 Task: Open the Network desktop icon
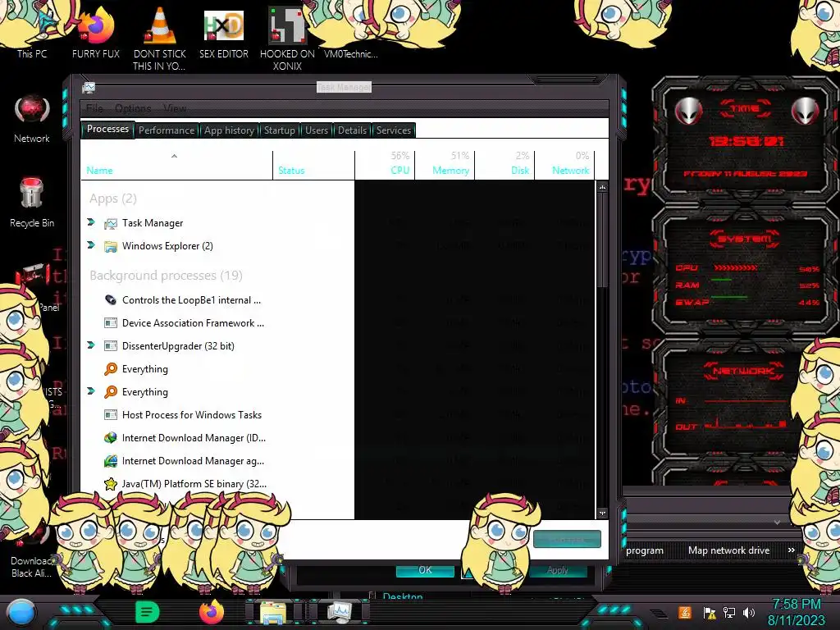point(32,119)
